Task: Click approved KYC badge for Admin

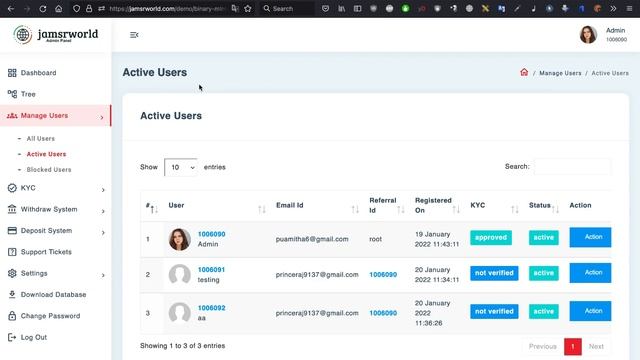Action: pyautogui.click(x=491, y=238)
